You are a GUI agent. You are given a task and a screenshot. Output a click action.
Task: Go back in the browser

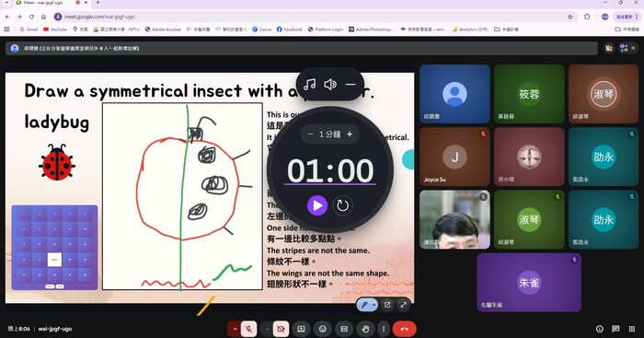(x=7, y=17)
